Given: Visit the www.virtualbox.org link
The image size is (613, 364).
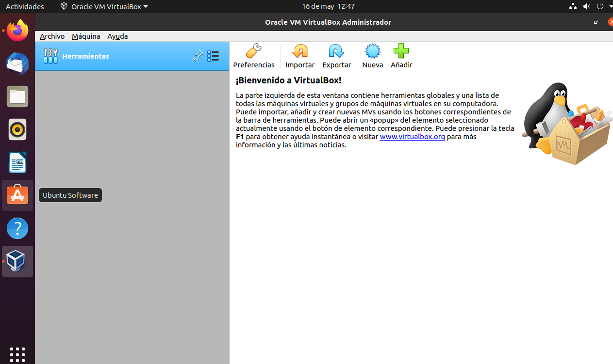Looking at the screenshot, I should point(412,137).
